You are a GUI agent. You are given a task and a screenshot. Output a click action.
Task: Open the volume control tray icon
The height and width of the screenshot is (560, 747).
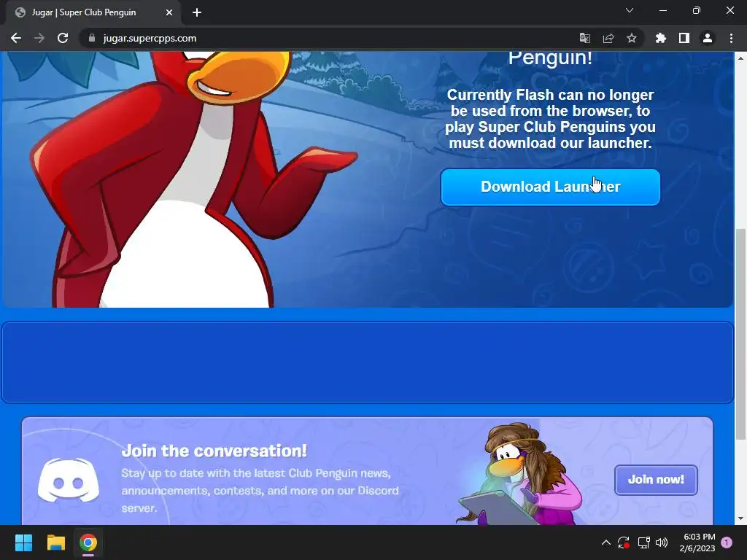tap(662, 542)
